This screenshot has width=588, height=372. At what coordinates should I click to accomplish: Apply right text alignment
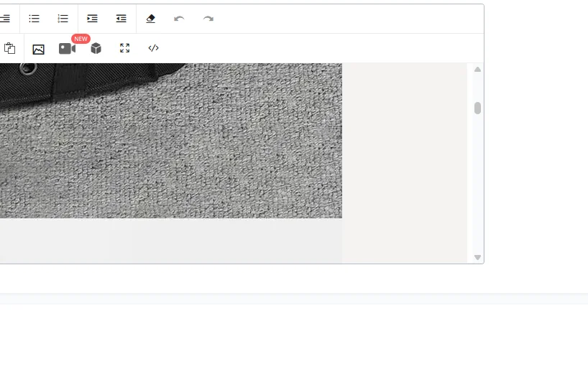(5, 19)
